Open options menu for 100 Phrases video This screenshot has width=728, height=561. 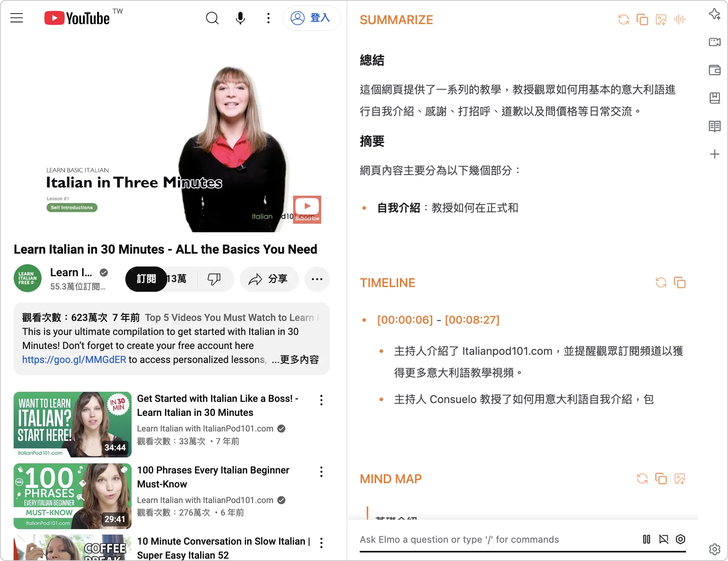tap(321, 472)
